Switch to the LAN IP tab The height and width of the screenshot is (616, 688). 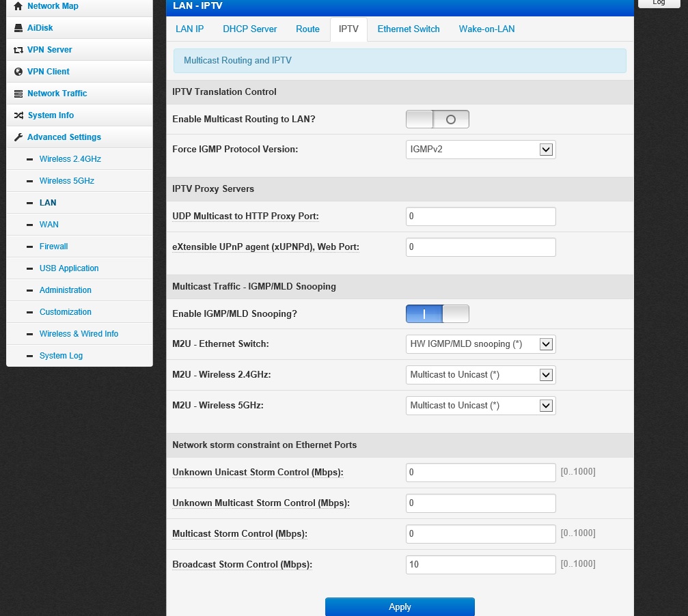pyautogui.click(x=189, y=29)
